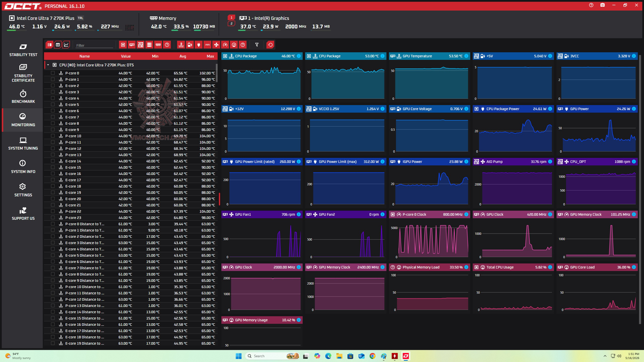The image size is (644, 362).
Task: Toggle the split table-and-graph view
Action: 50,45
